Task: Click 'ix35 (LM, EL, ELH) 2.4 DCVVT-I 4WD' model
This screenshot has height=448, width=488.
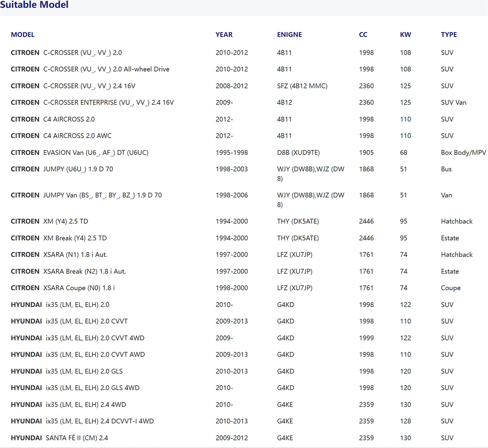Action: pos(100,421)
